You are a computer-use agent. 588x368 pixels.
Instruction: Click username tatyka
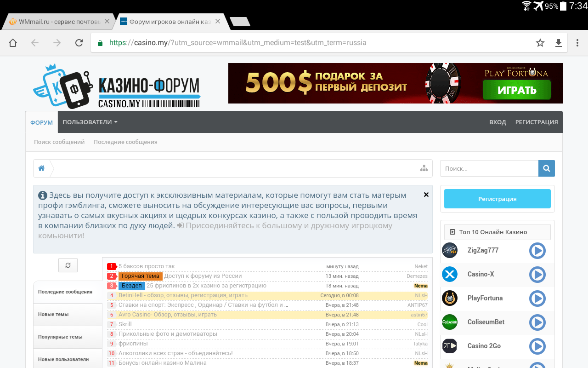point(421,344)
